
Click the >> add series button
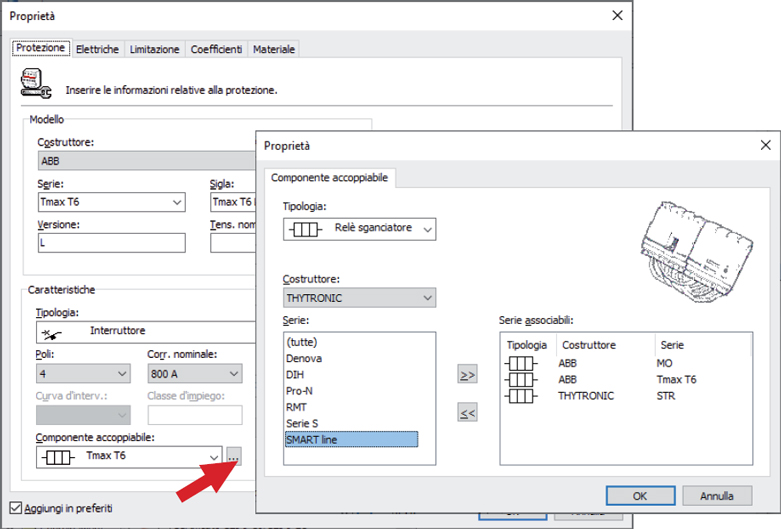(x=467, y=374)
